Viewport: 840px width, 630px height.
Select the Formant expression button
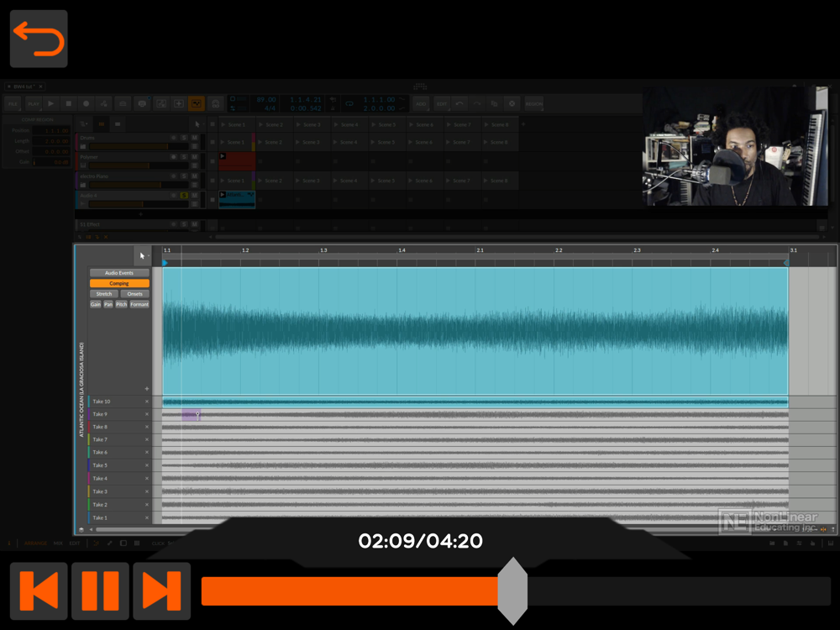(139, 304)
